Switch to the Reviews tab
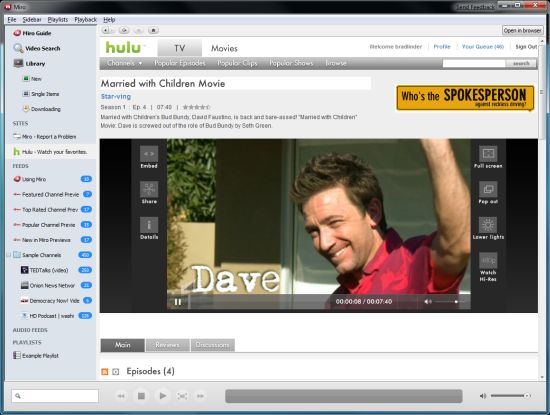550x415 pixels. 167,345
